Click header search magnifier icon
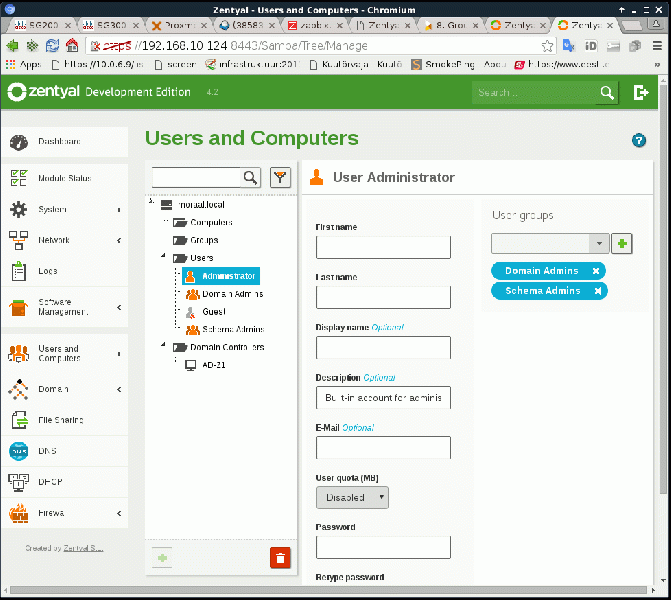This screenshot has width=671, height=600. (x=607, y=92)
